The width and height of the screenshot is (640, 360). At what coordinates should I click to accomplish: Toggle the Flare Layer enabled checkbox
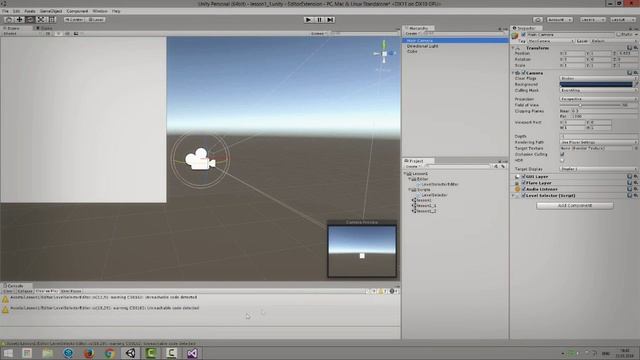pyautogui.click(x=523, y=183)
